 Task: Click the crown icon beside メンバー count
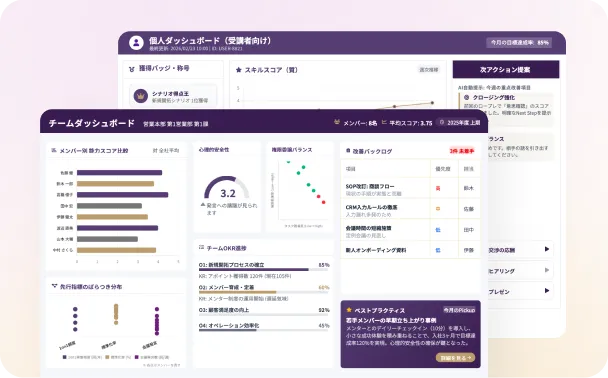click(x=337, y=122)
